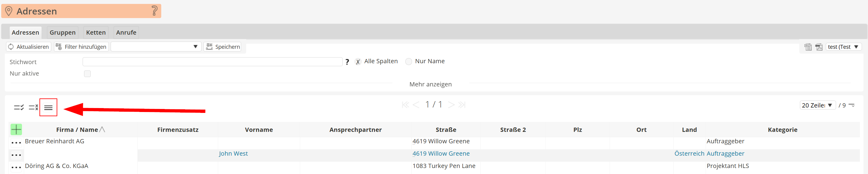Switch to the Gruppen tab
868x174 pixels.
63,32
